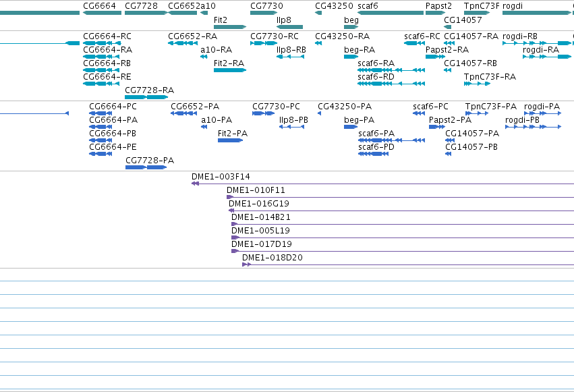Select the rogdi-PB protein
Viewport: 574px width, 392px height.
coord(533,127)
